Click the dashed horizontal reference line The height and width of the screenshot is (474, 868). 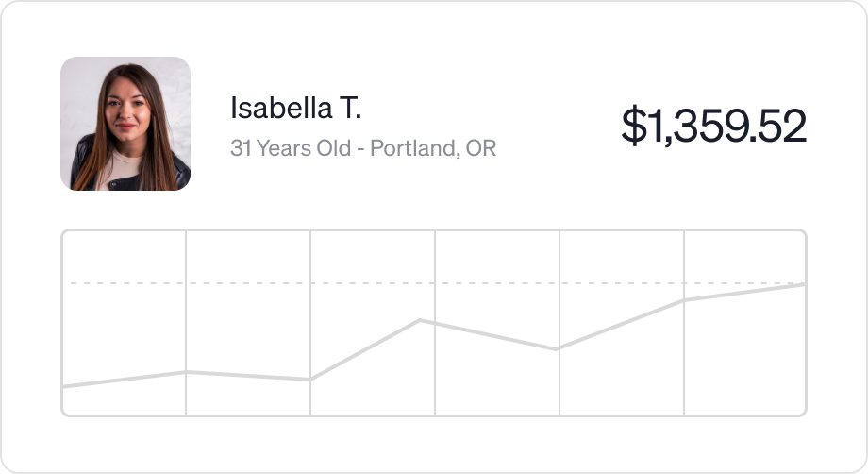pyautogui.click(x=377, y=283)
